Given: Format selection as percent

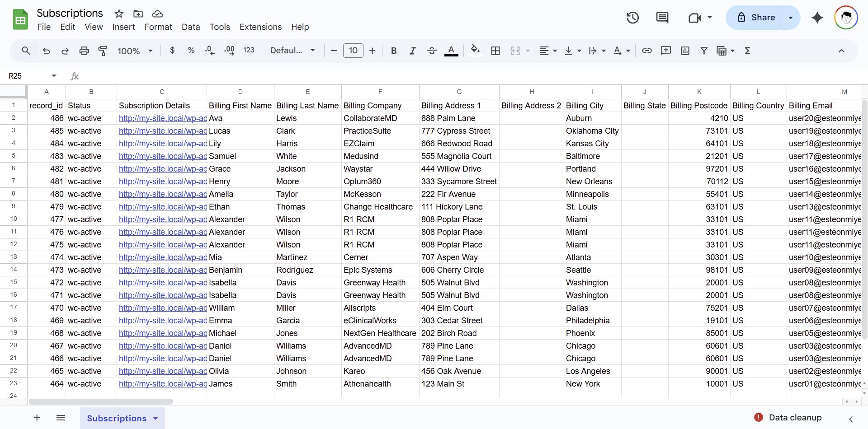Looking at the screenshot, I should [191, 51].
